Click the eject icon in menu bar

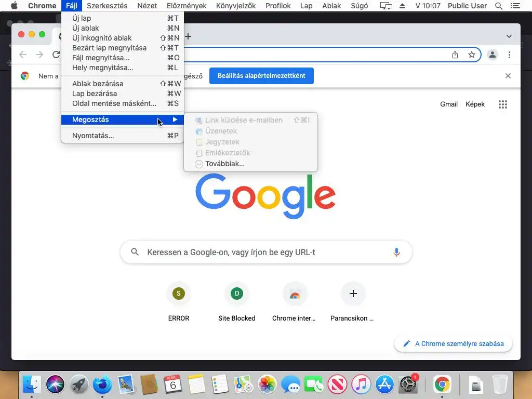tap(403, 6)
